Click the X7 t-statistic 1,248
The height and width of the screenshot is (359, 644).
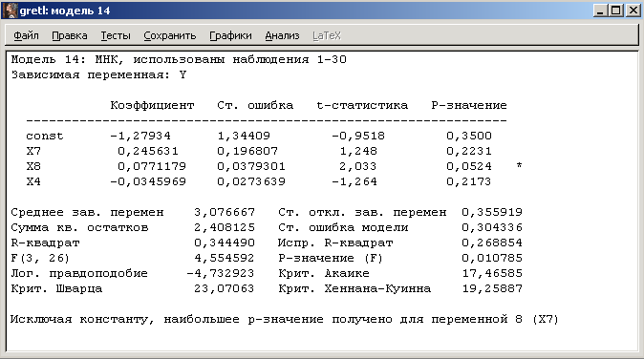click(358, 151)
